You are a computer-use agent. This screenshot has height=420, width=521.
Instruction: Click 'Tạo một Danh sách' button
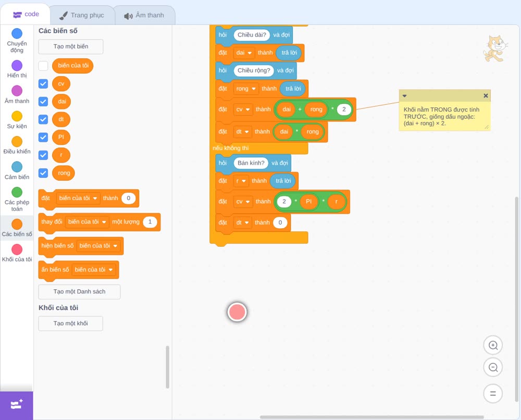click(79, 292)
